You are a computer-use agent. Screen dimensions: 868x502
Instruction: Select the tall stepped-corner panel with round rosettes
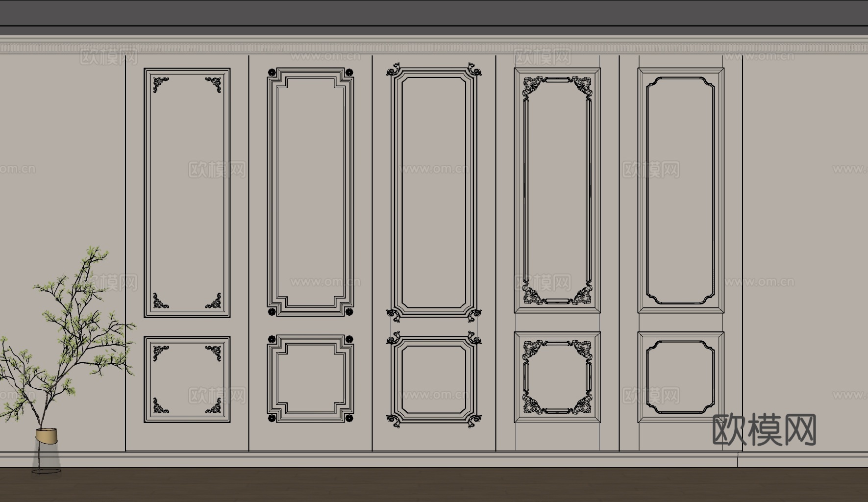click(310, 192)
